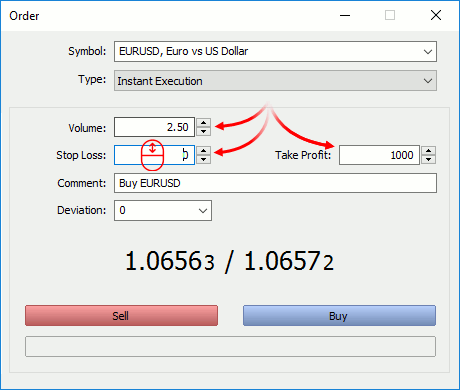
Task: Select the Take Profit value field
Action: coord(379,155)
